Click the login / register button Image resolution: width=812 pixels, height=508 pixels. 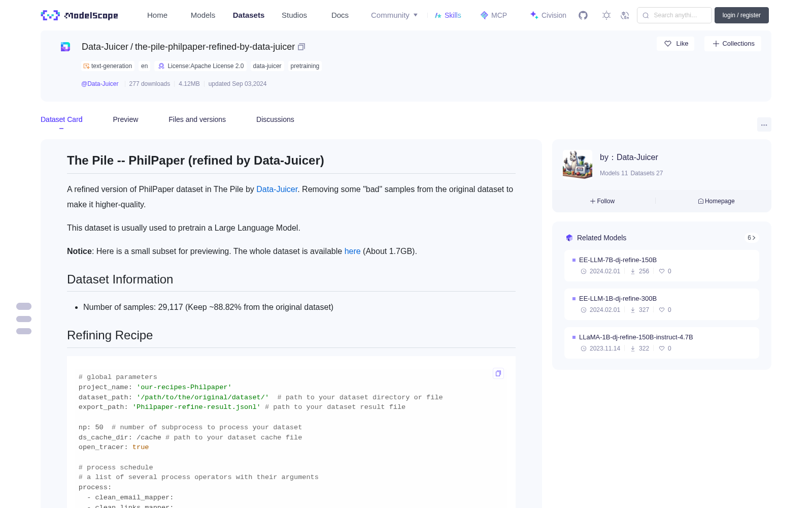point(741,15)
